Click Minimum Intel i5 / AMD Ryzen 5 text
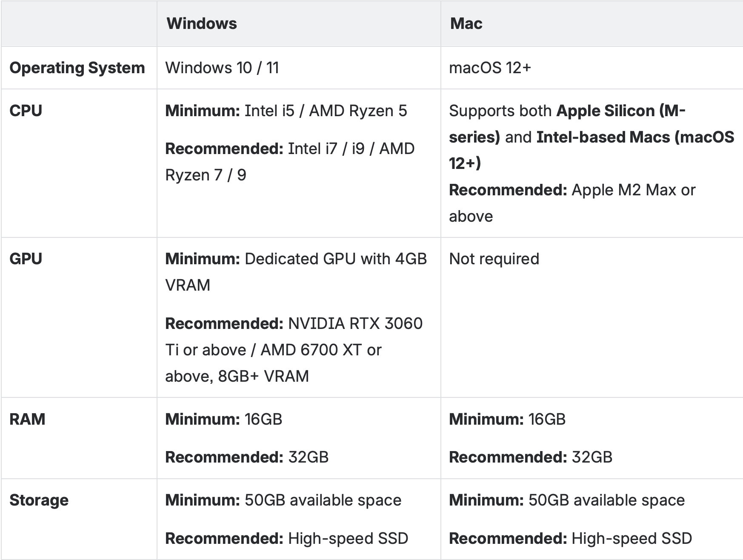This screenshot has height=560, width=743. (286, 111)
